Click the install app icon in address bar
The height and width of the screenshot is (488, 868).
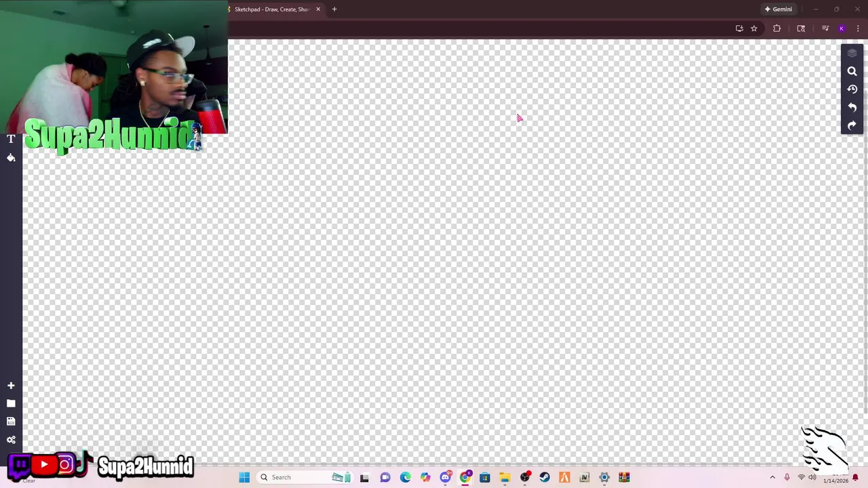739,28
